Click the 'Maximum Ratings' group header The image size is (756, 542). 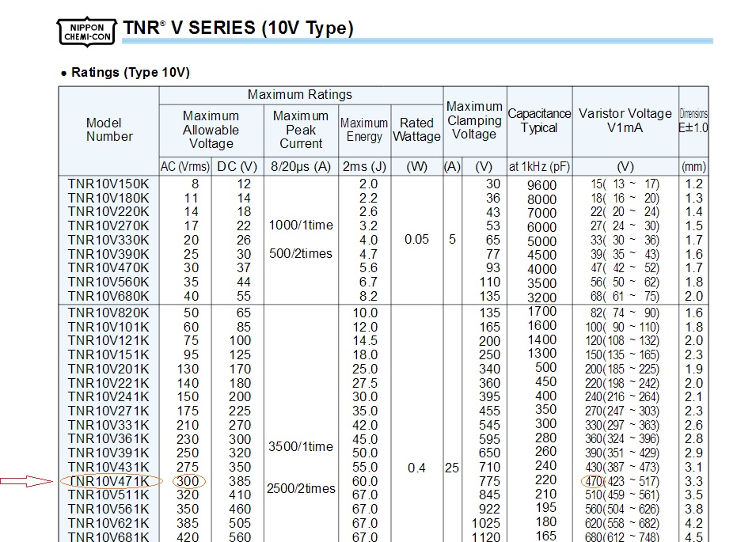[300, 94]
